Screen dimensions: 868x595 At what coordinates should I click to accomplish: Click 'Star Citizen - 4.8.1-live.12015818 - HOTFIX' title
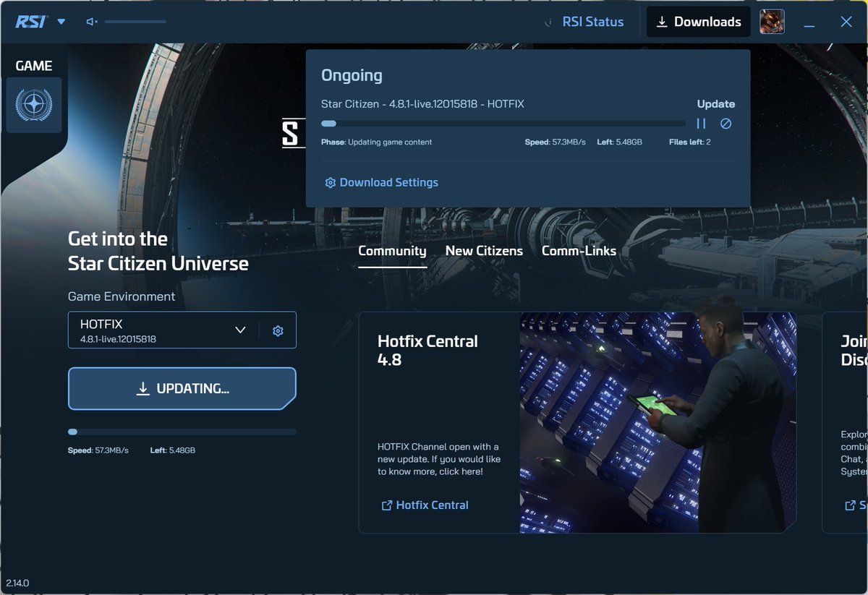point(422,104)
